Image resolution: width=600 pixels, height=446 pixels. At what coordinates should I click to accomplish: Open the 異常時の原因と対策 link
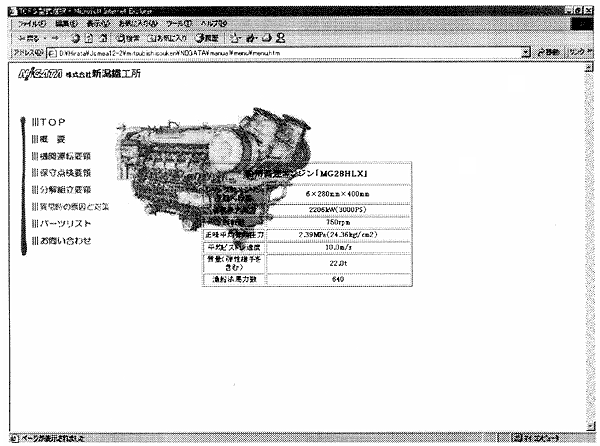70,207
